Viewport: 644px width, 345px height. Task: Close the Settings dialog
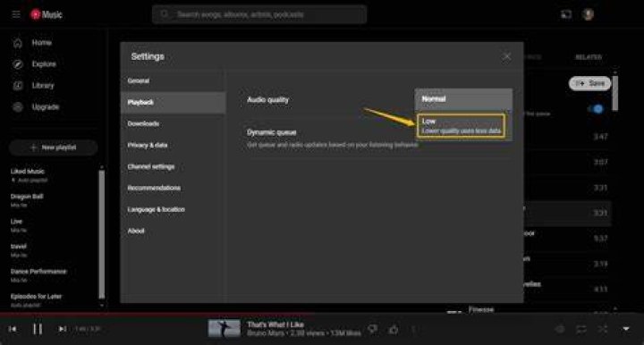pos(507,56)
